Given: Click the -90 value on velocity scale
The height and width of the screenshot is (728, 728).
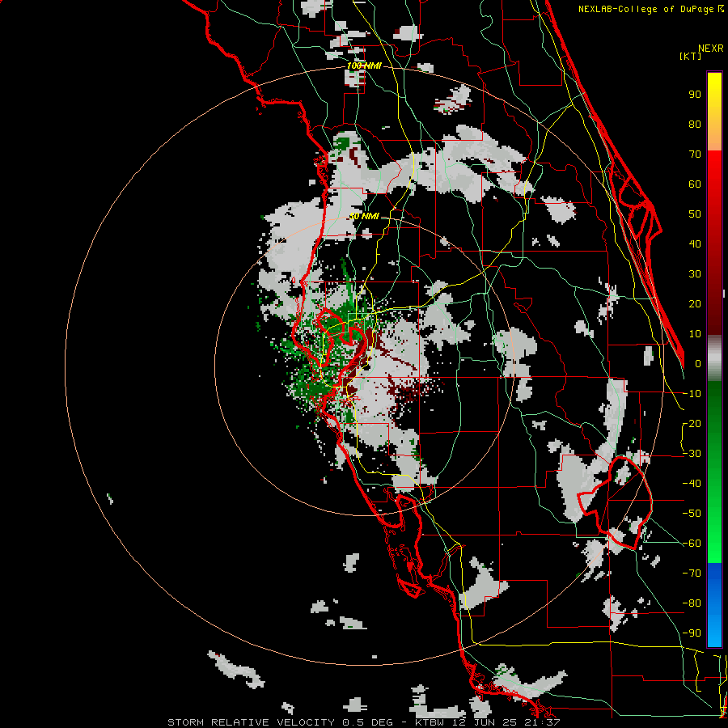Looking at the screenshot, I should [x=692, y=633].
